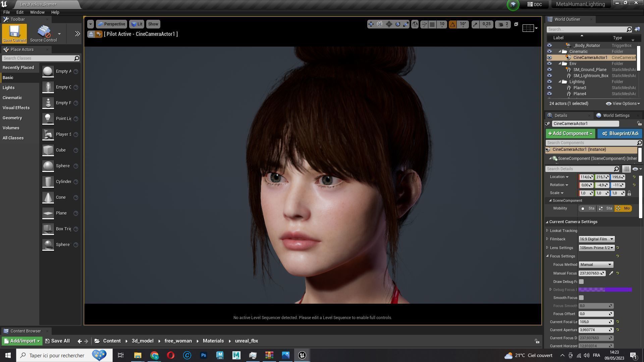Pick focus distance with the eyedropper icon
The width and height of the screenshot is (644, 362).
click(611, 273)
